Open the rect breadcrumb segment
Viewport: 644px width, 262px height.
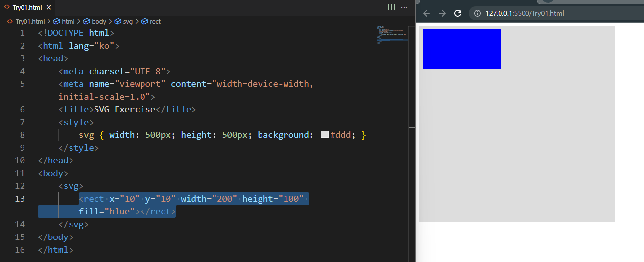(x=151, y=22)
